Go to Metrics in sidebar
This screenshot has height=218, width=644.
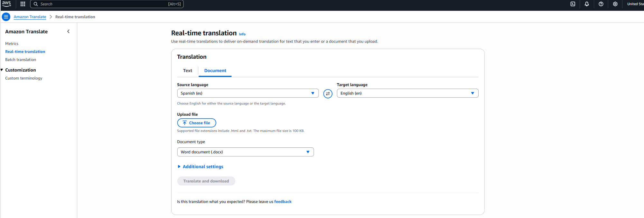(x=12, y=44)
